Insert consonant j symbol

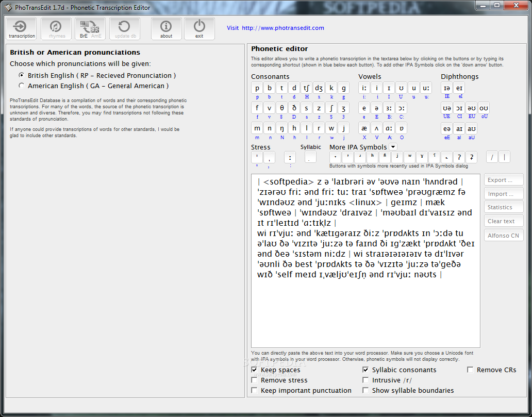click(343, 128)
